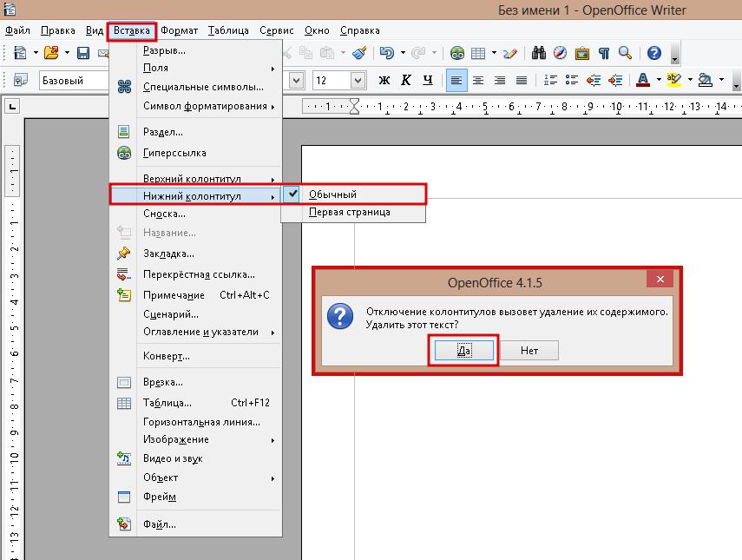The width and height of the screenshot is (742, 560).
Task: Open the Help question mark icon
Action: click(654, 53)
